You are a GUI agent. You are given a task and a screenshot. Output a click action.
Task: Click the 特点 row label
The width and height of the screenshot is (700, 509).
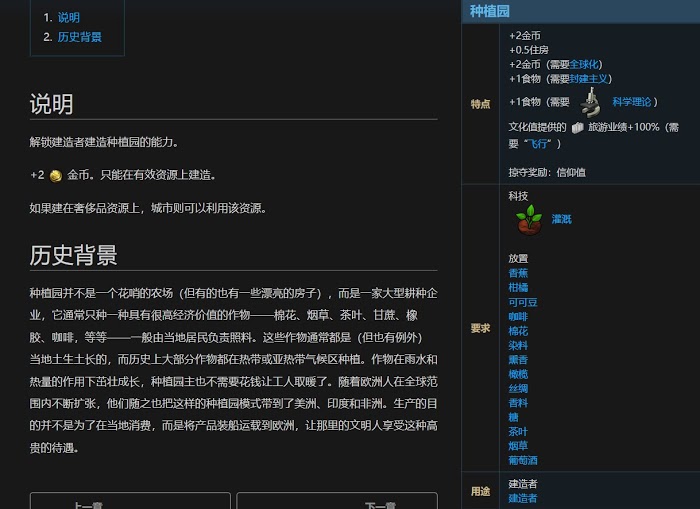tap(480, 104)
